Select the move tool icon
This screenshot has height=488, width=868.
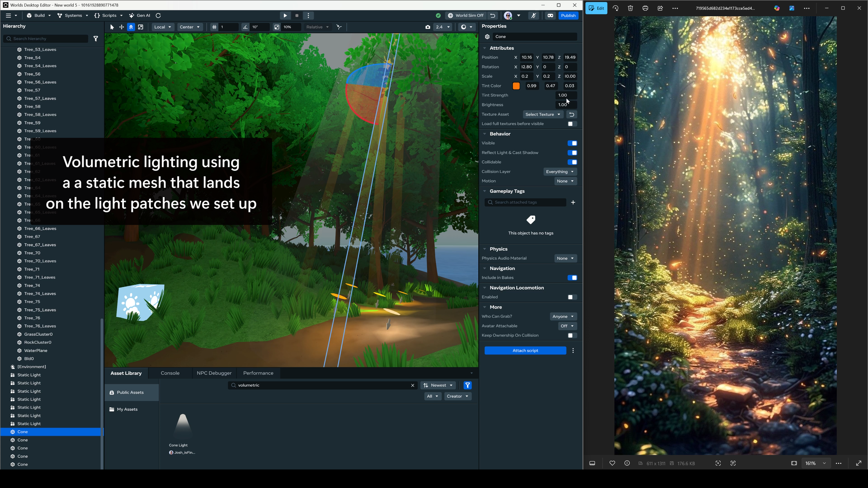coord(122,27)
